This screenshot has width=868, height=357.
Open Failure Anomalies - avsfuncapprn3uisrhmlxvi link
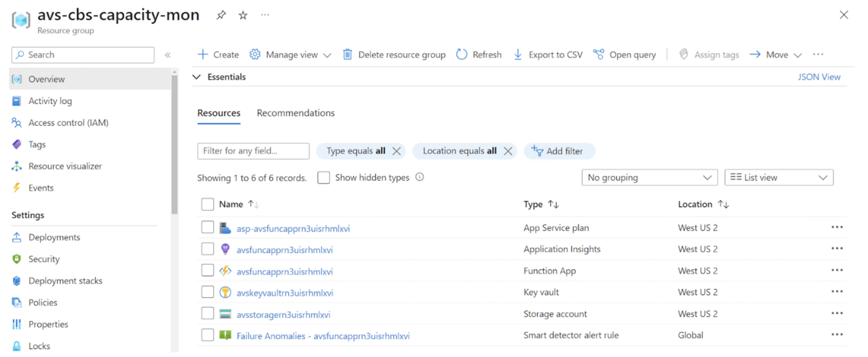click(323, 336)
